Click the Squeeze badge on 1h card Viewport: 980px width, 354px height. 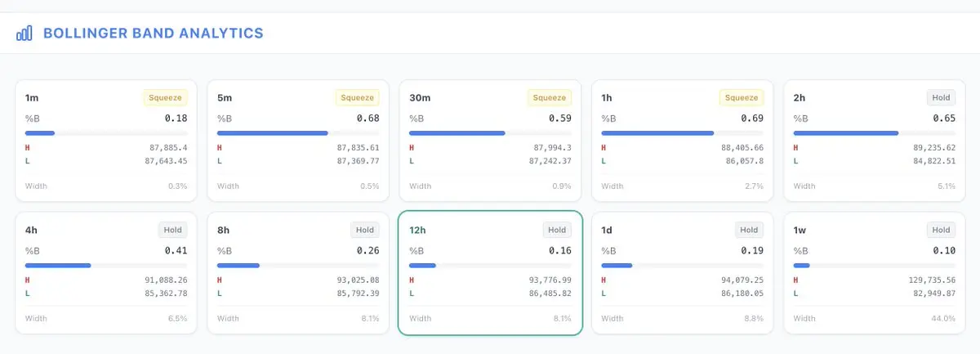pos(742,98)
